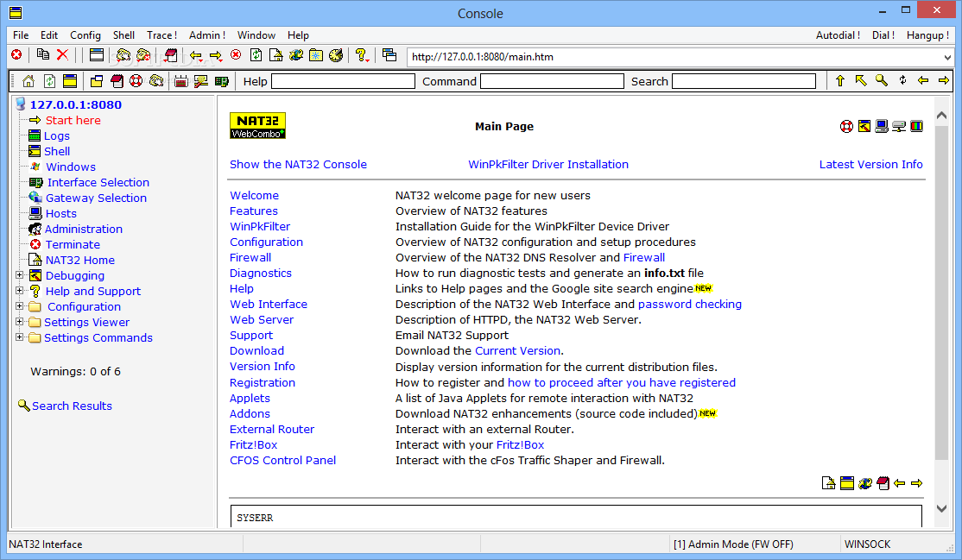Open the password checking link
The image size is (962, 560).
pos(690,305)
